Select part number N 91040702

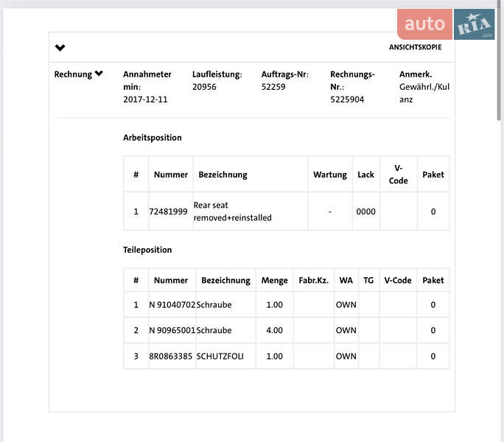(x=172, y=304)
